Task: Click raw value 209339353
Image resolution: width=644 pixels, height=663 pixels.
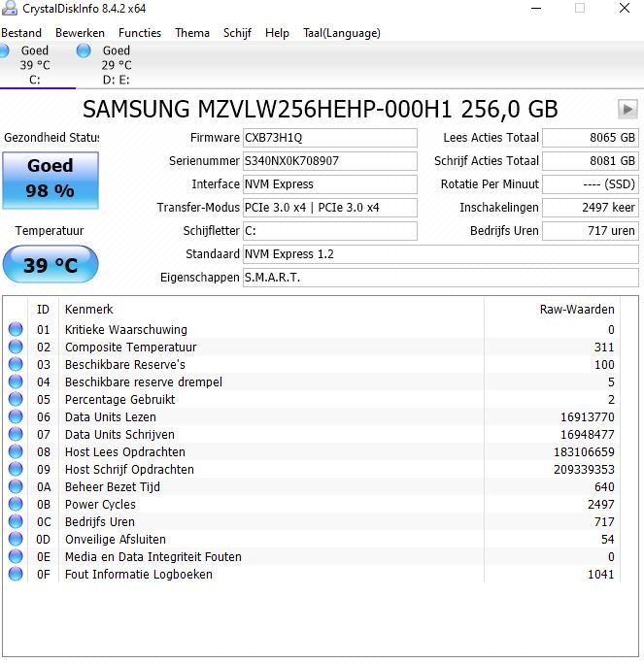Action: point(584,470)
